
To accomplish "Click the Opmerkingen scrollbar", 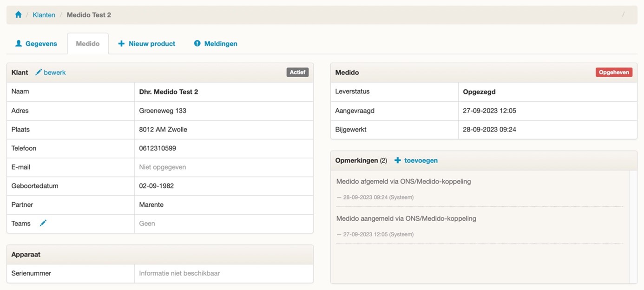I will (x=633, y=226).
